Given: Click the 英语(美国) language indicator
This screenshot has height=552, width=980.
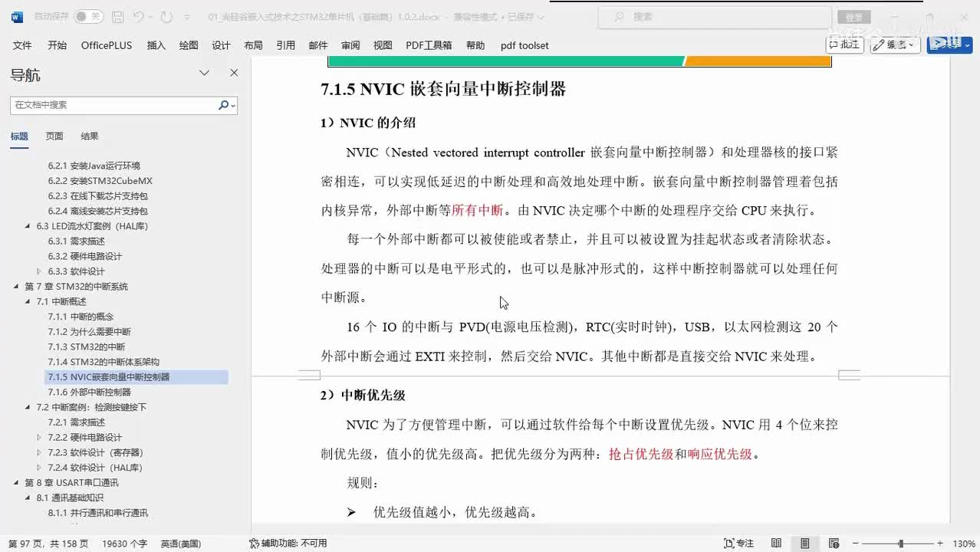Looking at the screenshot, I should (x=181, y=544).
